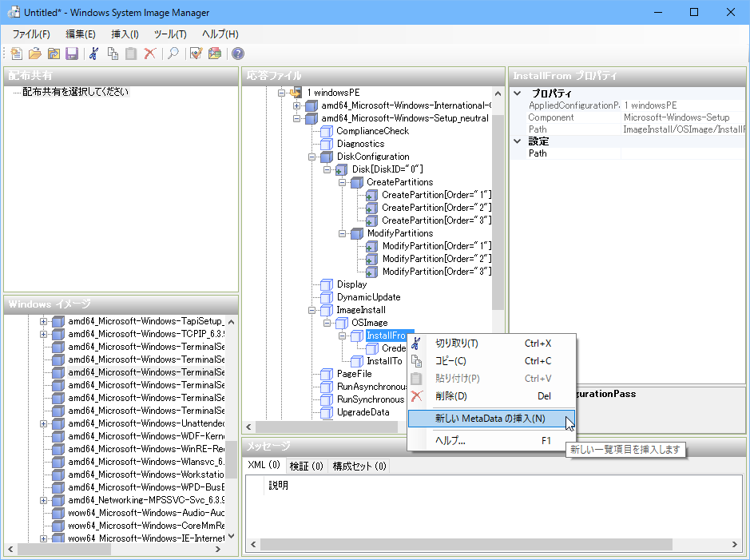Switch to the 検証 (0) tab
The width and height of the screenshot is (750, 560).
pos(306,466)
